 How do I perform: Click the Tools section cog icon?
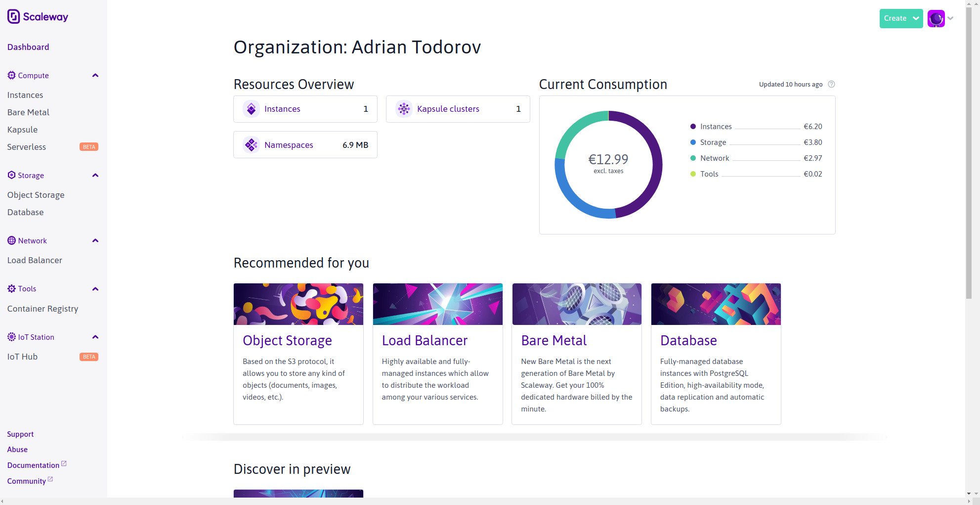(x=11, y=289)
